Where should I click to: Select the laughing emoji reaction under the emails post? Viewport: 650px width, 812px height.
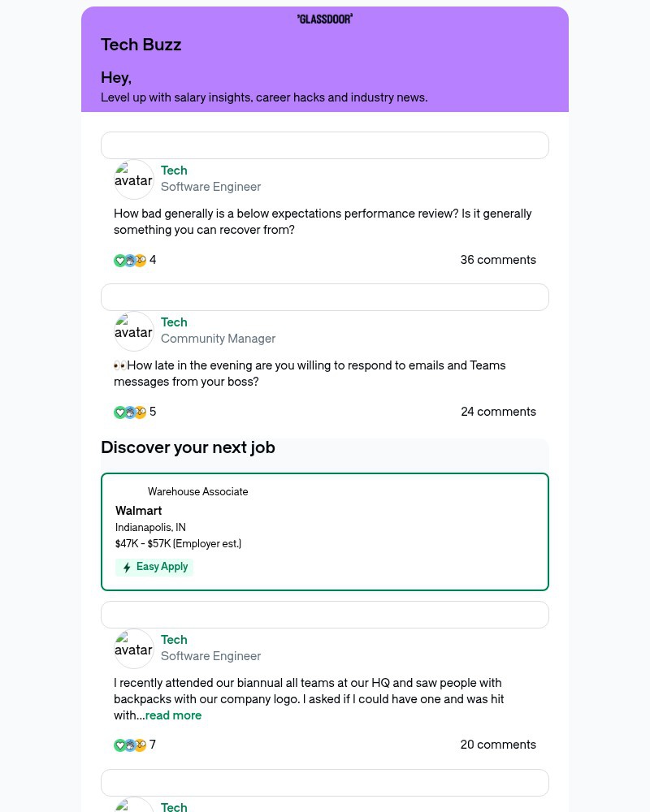(130, 412)
